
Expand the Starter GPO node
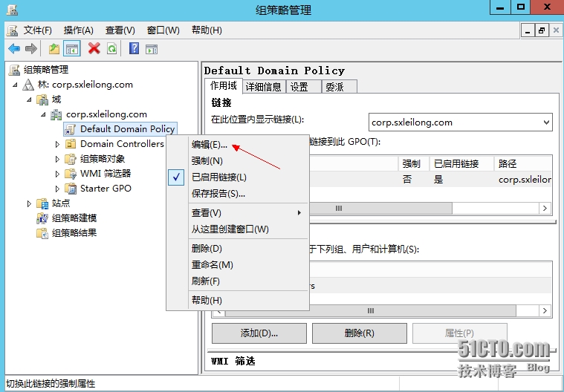pos(57,189)
